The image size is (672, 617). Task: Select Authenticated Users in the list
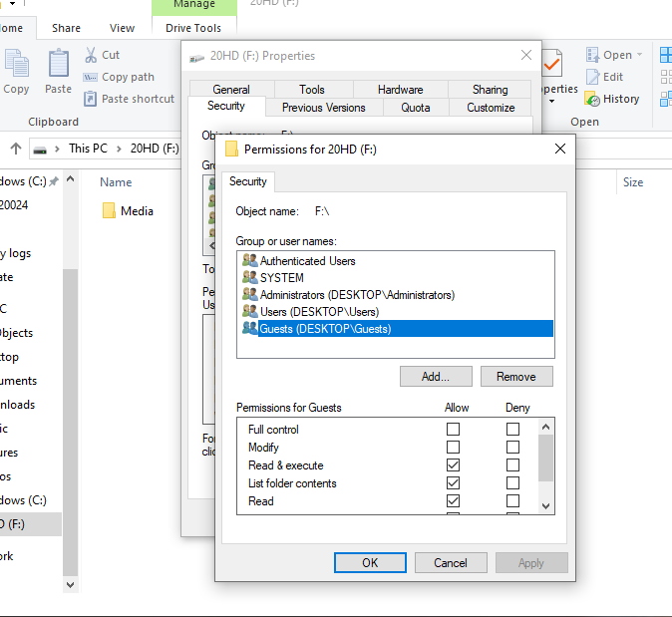(307, 260)
